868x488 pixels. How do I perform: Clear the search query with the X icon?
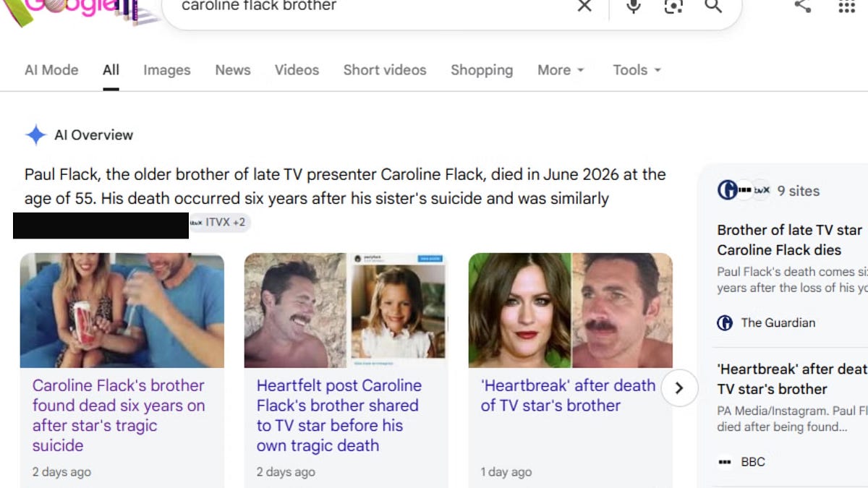tap(584, 6)
